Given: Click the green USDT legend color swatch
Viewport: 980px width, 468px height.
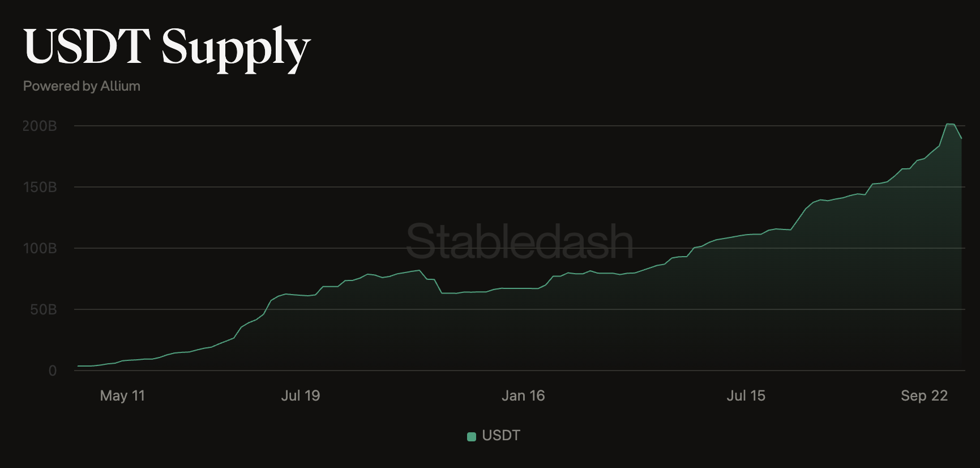Looking at the screenshot, I should pos(471,436).
